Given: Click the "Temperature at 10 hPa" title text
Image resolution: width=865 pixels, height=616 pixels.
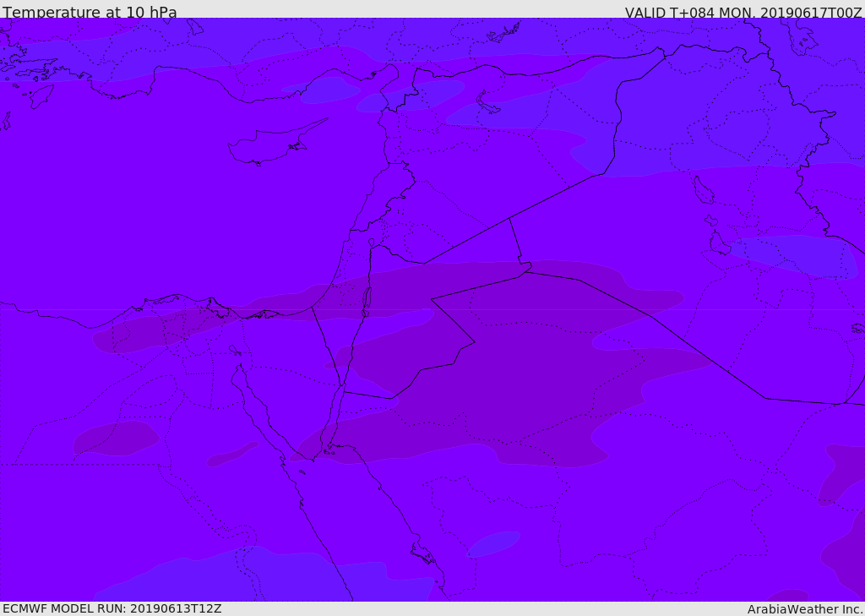Looking at the screenshot, I should 90,12.
